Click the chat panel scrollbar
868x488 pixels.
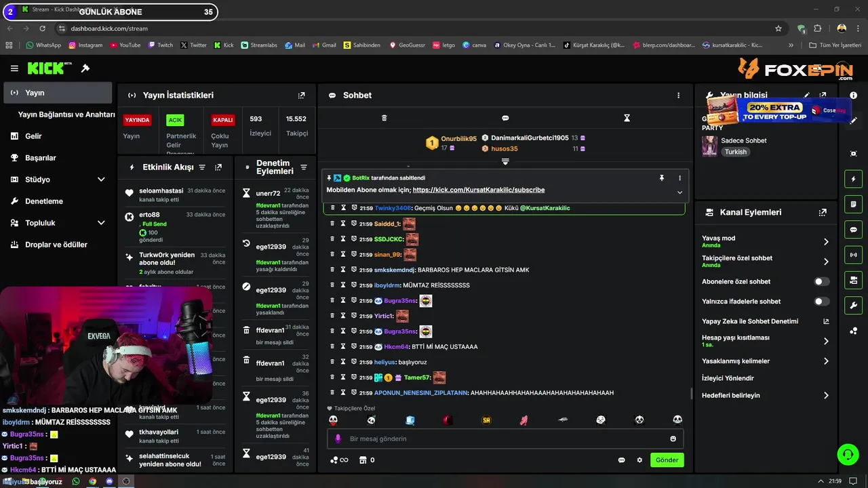tap(691, 394)
